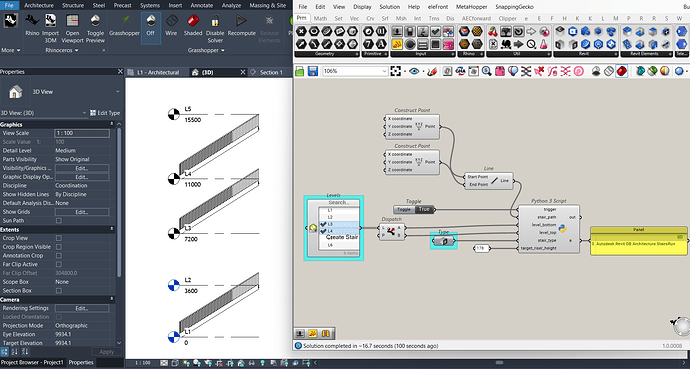Viewport: 690px width, 369px height.
Task: Tick the Section Box checkbox
Action: (59, 291)
